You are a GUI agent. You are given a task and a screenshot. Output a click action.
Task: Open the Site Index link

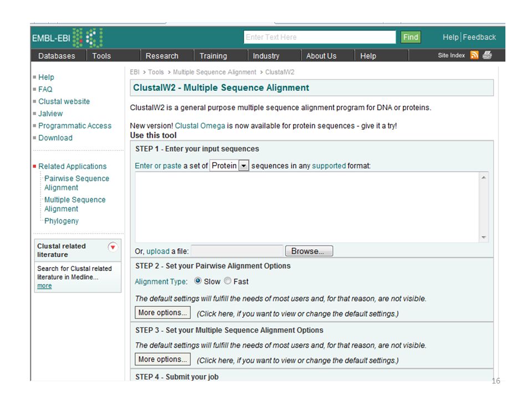451,55
